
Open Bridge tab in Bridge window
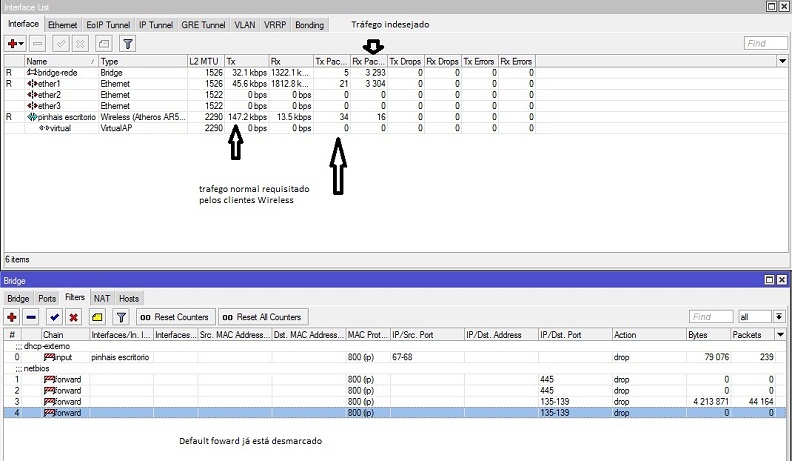coord(18,298)
